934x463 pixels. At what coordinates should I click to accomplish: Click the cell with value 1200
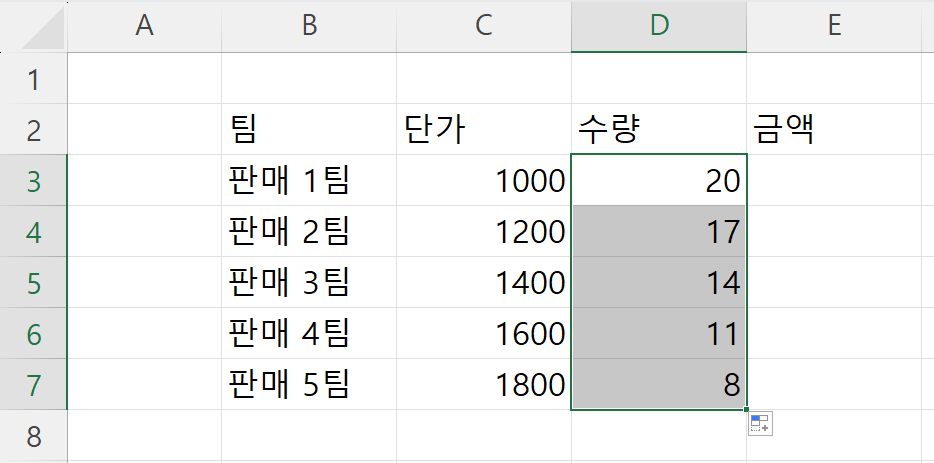[x=484, y=232]
